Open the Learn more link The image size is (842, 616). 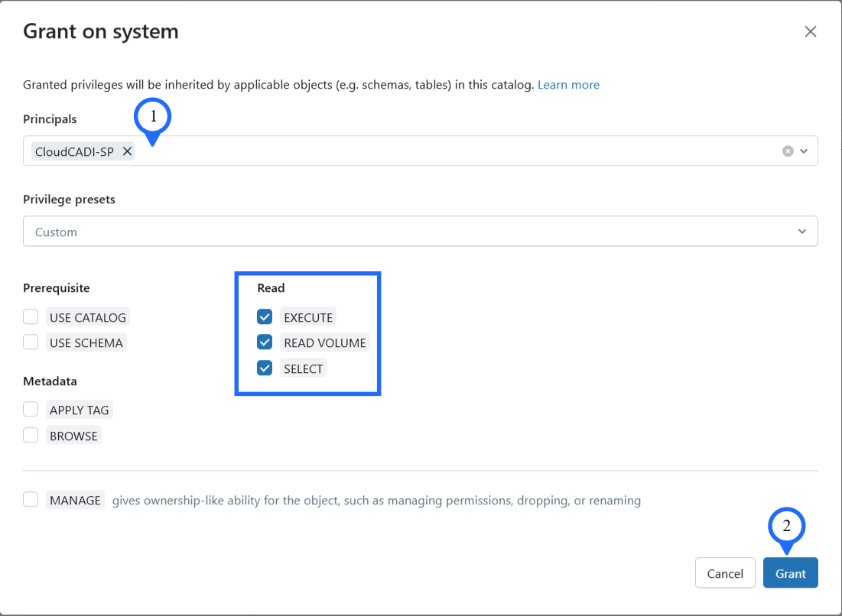click(568, 85)
